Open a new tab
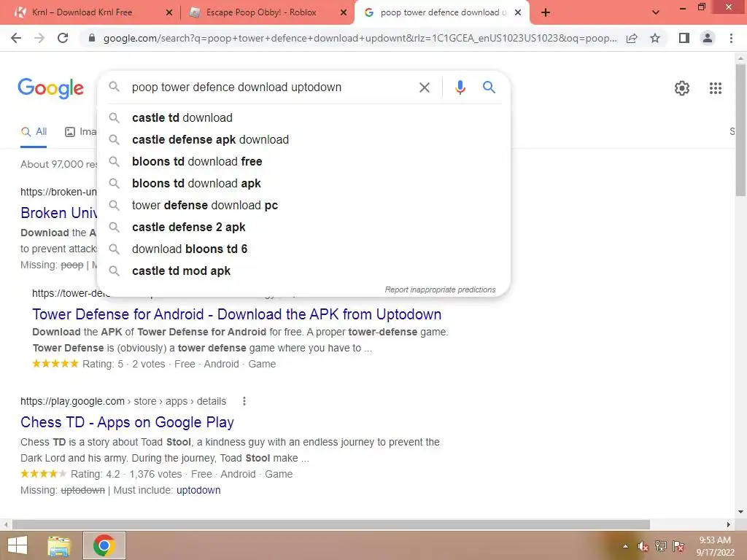This screenshot has width=747, height=560. click(x=546, y=12)
